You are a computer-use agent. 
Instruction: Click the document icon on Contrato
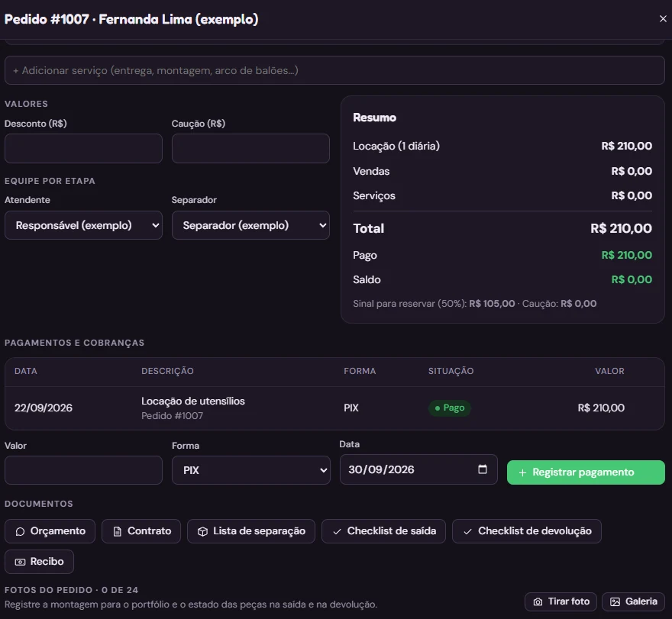tap(117, 532)
